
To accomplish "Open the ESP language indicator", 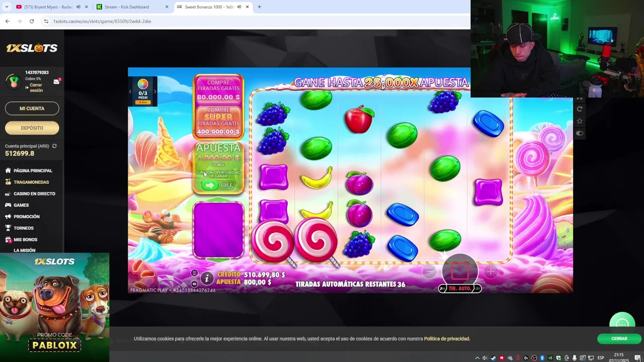I will click(601, 358).
